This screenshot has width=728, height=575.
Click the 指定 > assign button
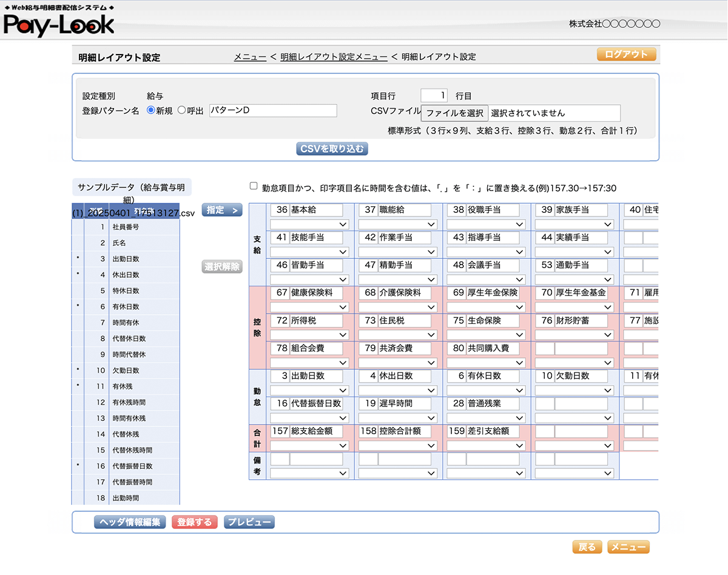pos(221,210)
